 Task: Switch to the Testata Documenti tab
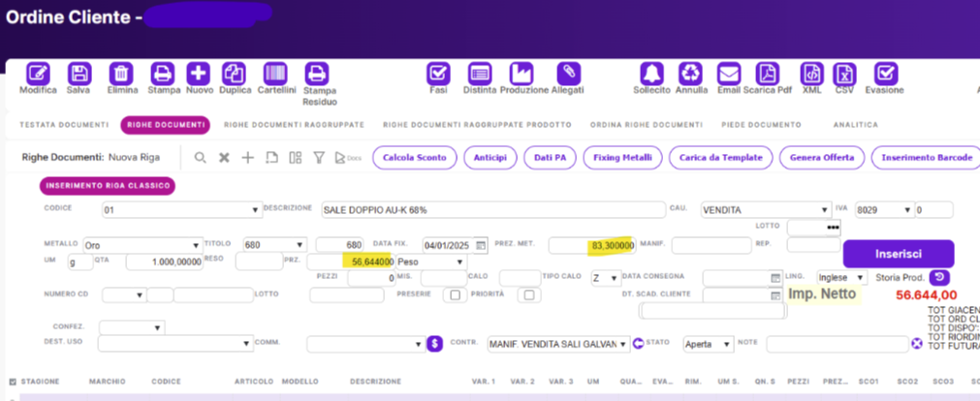[x=64, y=125]
